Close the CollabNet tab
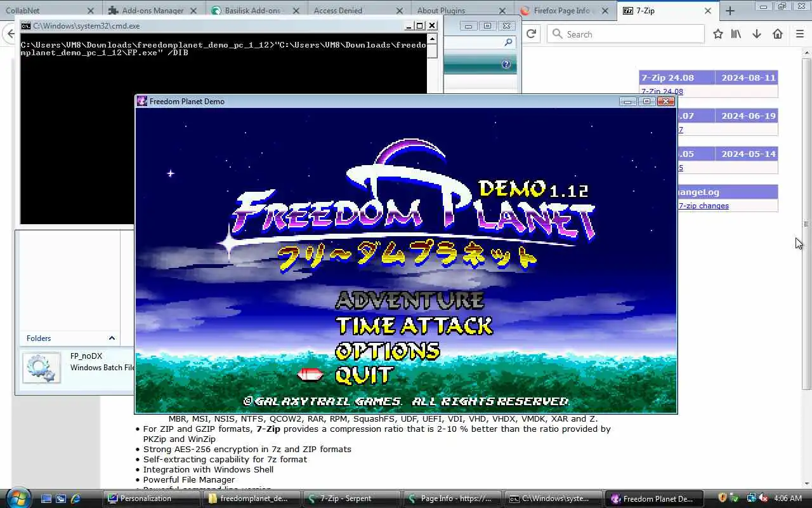This screenshot has width=812, height=508. tap(90, 11)
